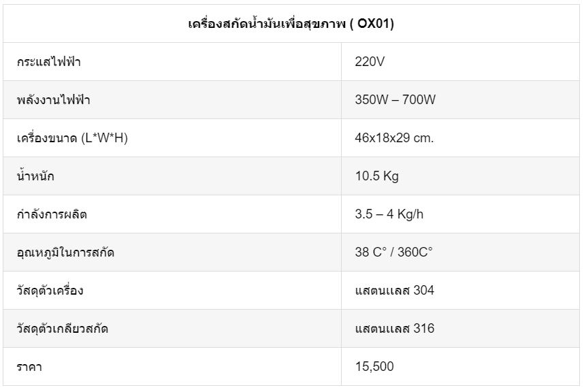The image size is (584, 392).
Task: Click the เครื่องสกัดน้ำมันเพื่อสุขภาพ heading text
Action: click(267, 24)
